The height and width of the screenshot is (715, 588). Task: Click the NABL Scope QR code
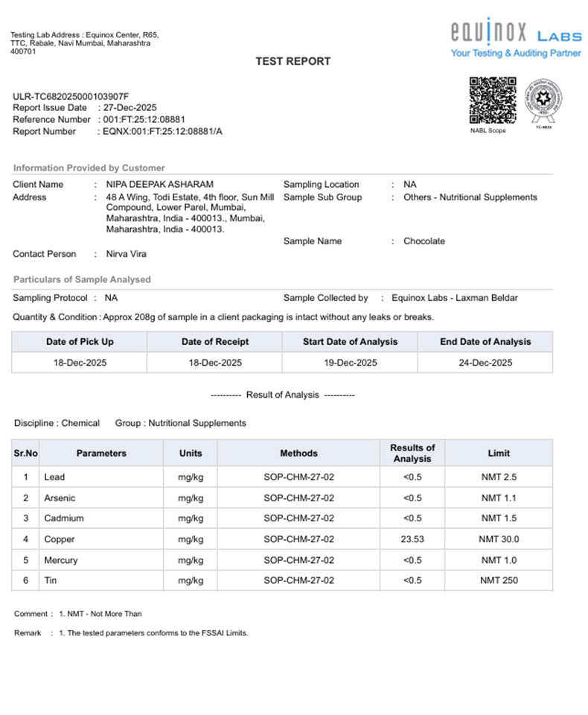(x=493, y=101)
